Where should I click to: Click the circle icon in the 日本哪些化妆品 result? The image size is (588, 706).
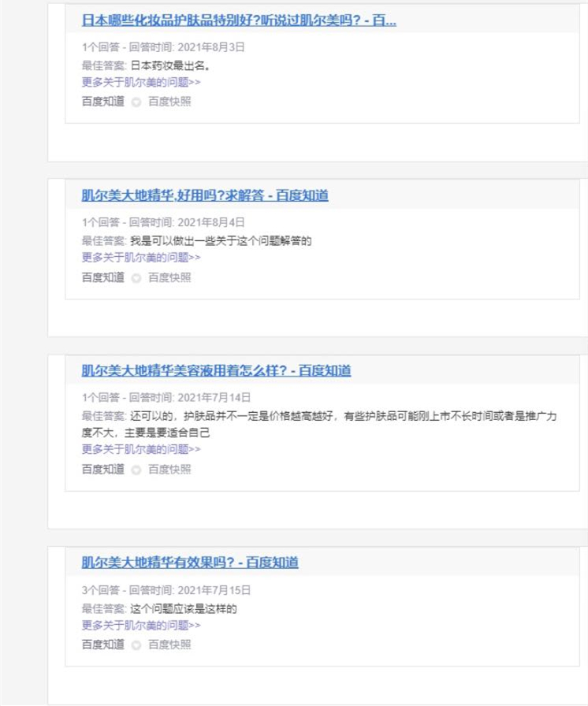pos(136,102)
